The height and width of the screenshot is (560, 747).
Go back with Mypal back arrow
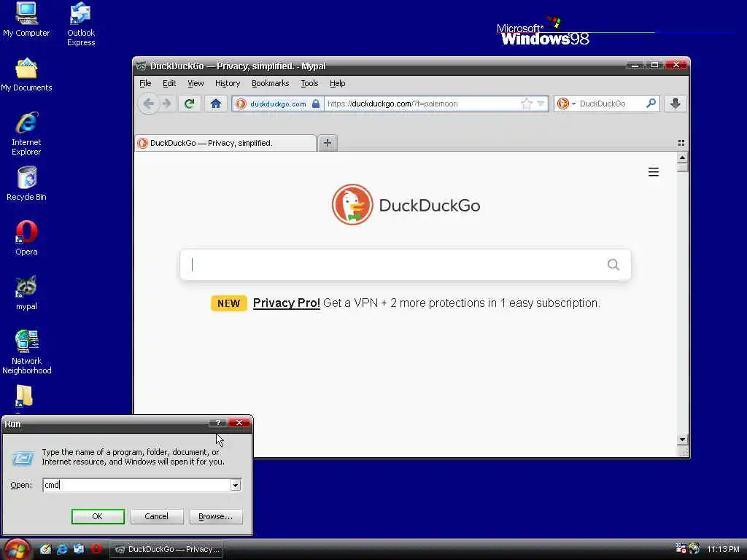tap(149, 104)
